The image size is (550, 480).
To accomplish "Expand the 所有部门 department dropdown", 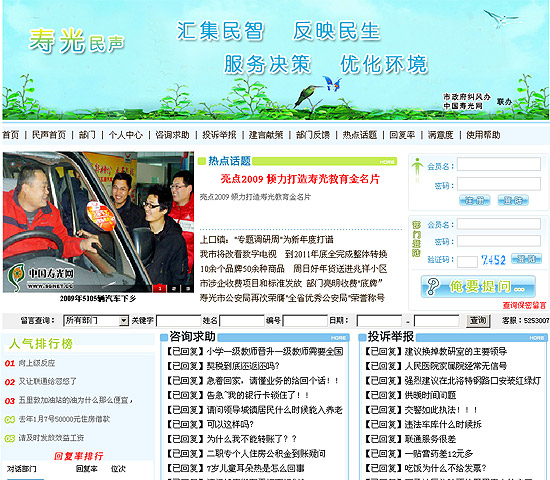I will click(x=96, y=320).
